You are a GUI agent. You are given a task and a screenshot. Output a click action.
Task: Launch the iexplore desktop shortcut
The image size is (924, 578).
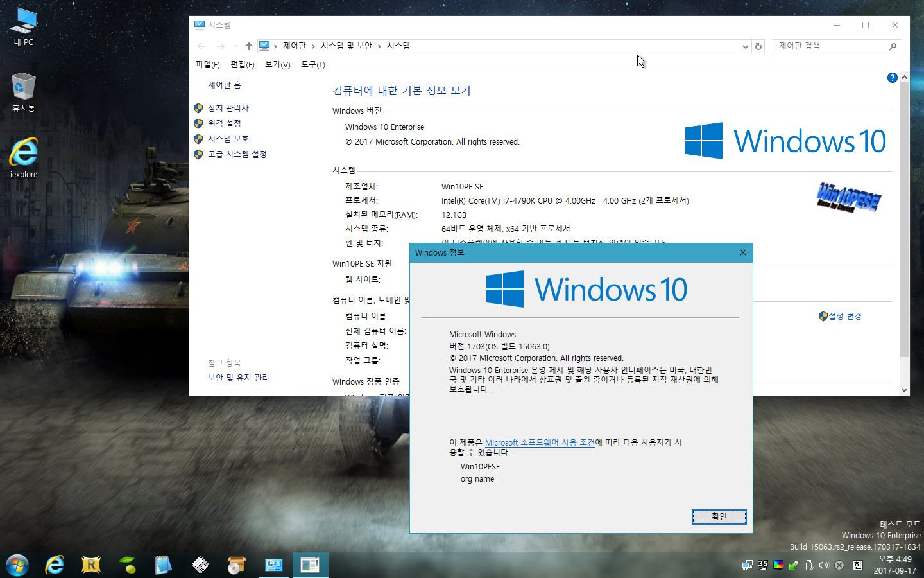[24, 157]
